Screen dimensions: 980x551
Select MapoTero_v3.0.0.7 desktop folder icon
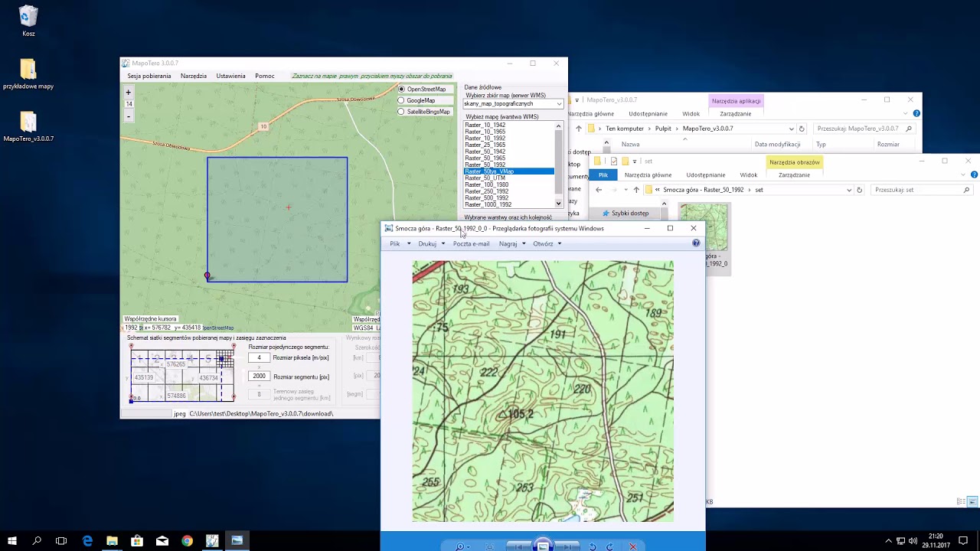[x=28, y=127]
